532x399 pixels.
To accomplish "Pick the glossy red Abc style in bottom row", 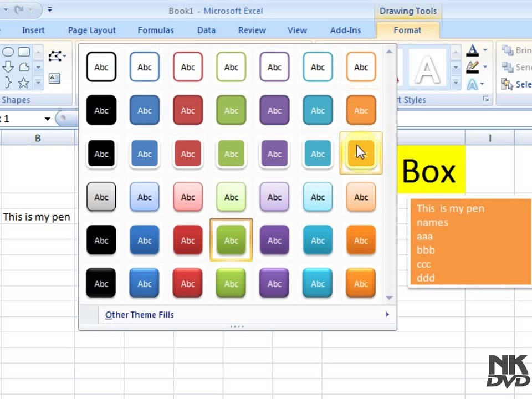I will [188, 283].
